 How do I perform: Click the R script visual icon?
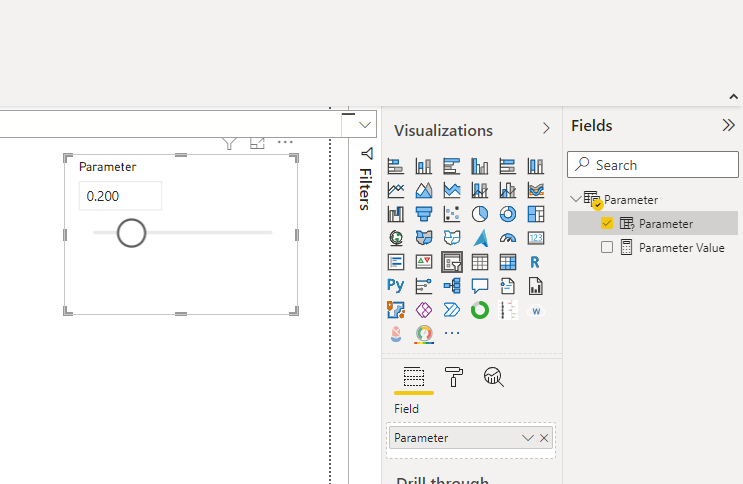(535, 262)
